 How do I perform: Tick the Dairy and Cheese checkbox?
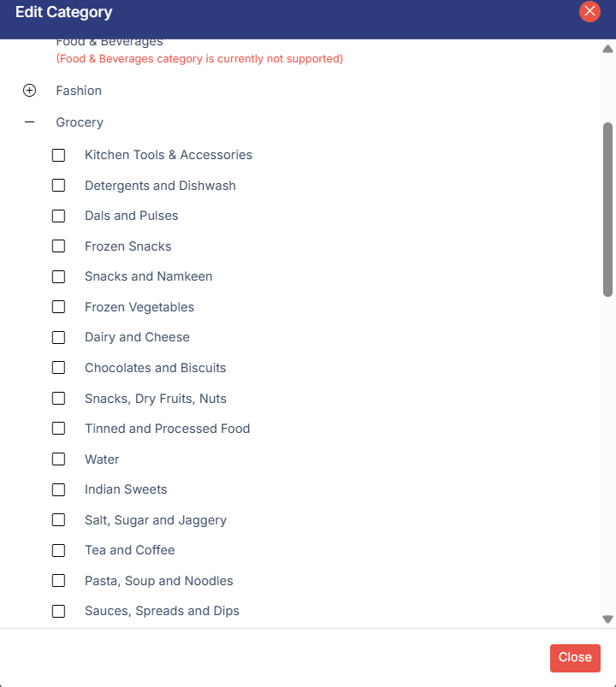(58, 337)
